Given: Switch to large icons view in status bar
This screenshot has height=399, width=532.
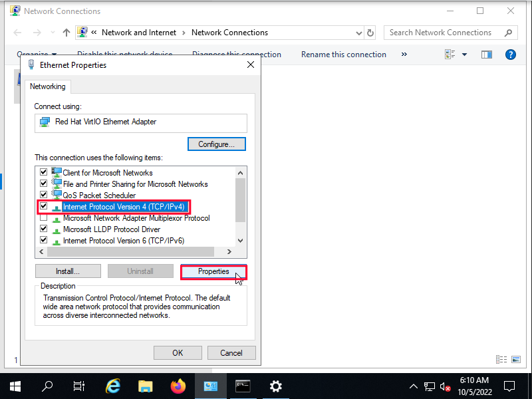Looking at the screenshot, I should click(516, 359).
